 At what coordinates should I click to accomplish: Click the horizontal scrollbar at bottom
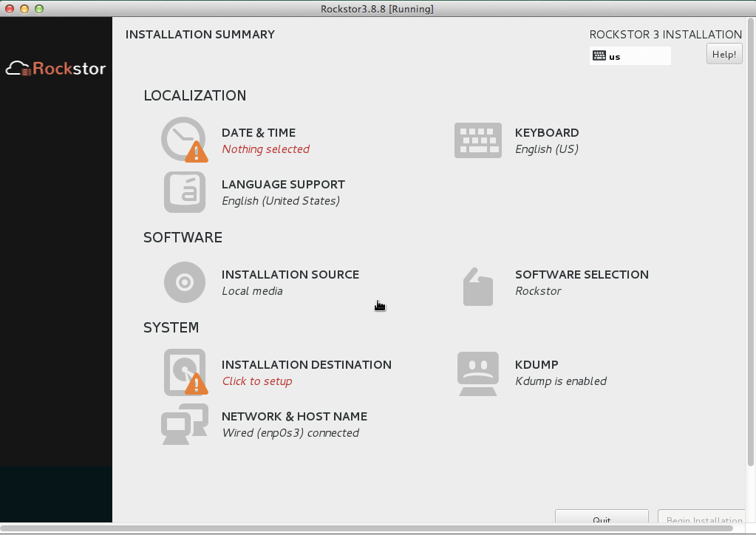tap(367, 529)
